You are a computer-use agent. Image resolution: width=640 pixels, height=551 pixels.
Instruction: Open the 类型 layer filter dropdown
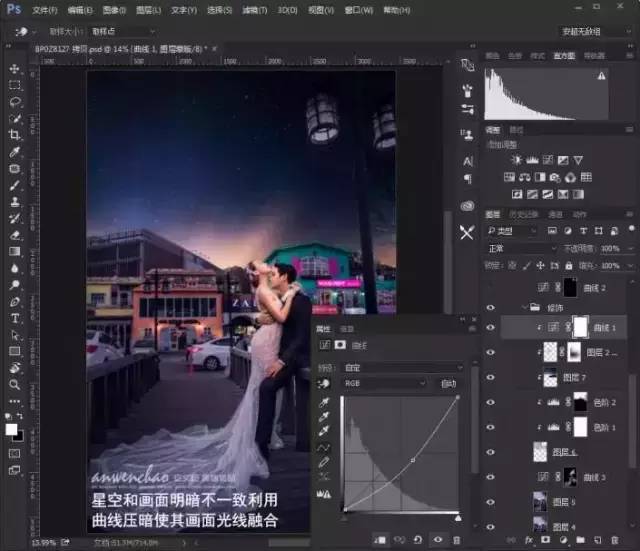(511, 231)
